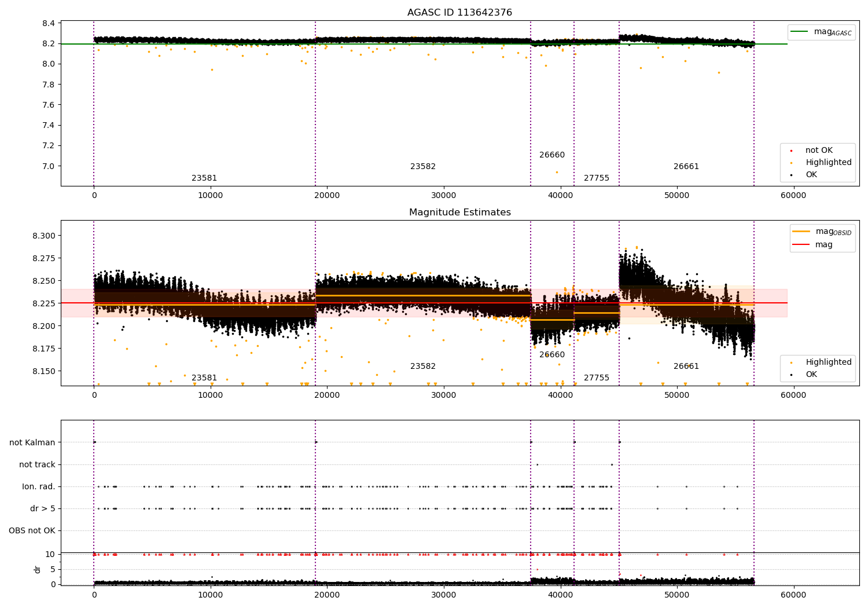Click the 8.225 y-tick of middle plot
The image size is (868, 608).
[45, 304]
